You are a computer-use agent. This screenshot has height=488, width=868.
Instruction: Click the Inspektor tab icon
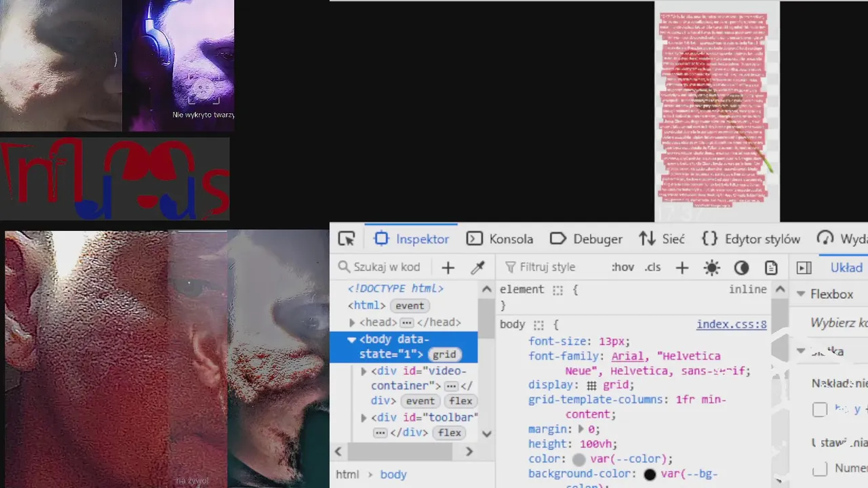coord(381,239)
